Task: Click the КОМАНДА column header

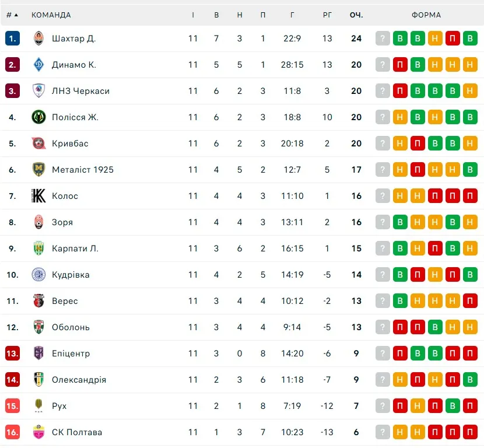Action: pyautogui.click(x=51, y=15)
